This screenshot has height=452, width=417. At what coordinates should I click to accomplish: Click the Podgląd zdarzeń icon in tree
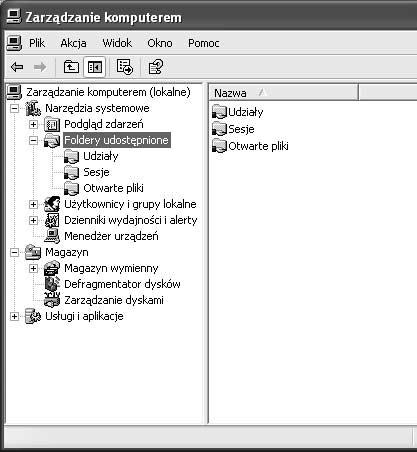[52, 124]
